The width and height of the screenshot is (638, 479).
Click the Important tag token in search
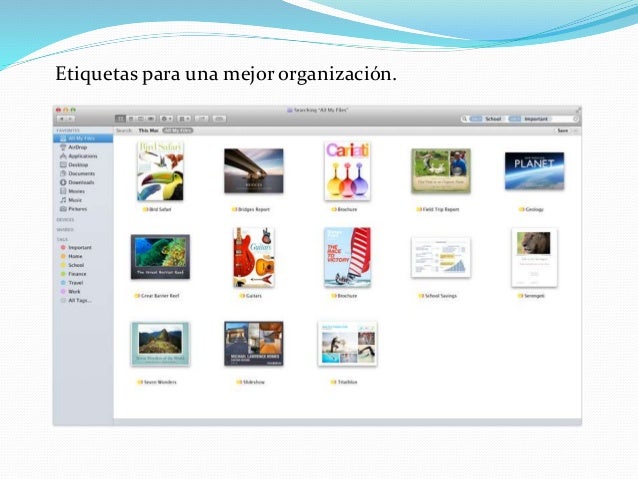tap(529, 119)
